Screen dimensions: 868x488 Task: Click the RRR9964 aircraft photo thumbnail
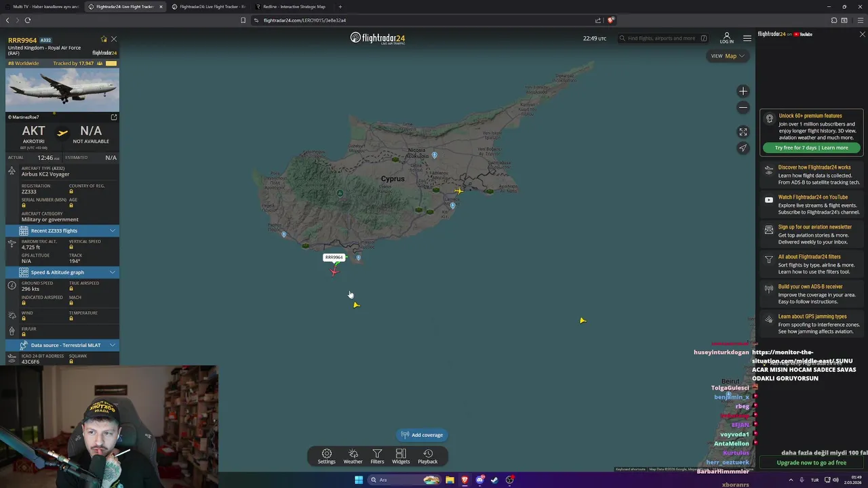coord(62,89)
